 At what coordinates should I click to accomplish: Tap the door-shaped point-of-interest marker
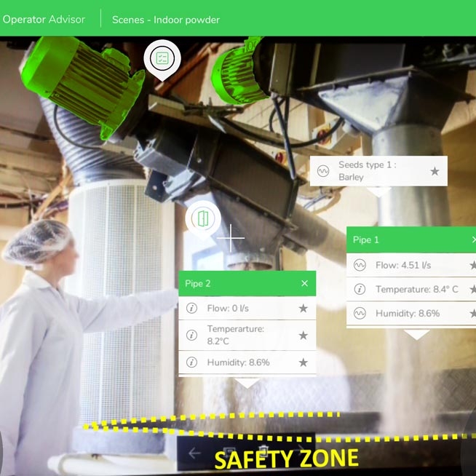(x=202, y=218)
